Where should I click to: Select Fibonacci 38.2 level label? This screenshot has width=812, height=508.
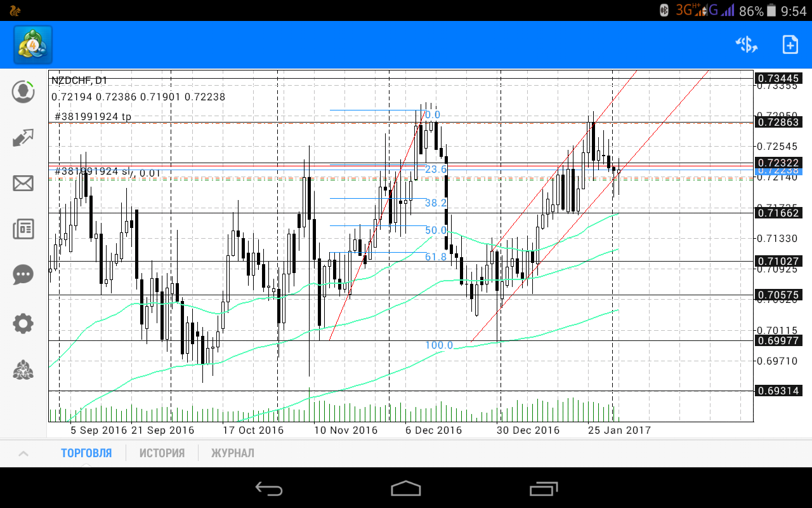pyautogui.click(x=436, y=203)
